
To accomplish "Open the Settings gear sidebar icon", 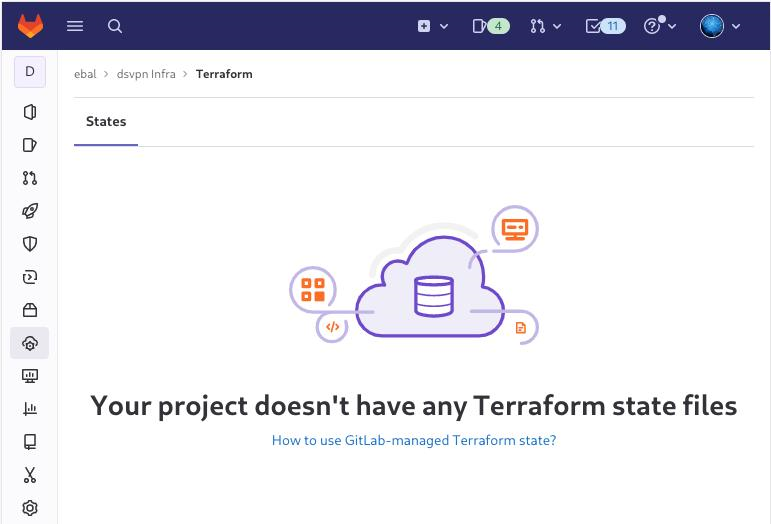I will click(x=30, y=508).
